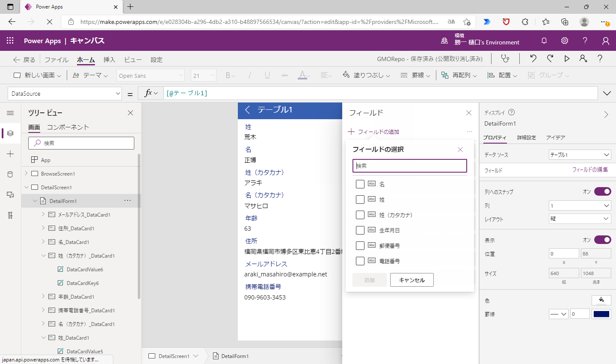Click the キャンセル button
This screenshot has width=616, height=364.
click(x=412, y=280)
